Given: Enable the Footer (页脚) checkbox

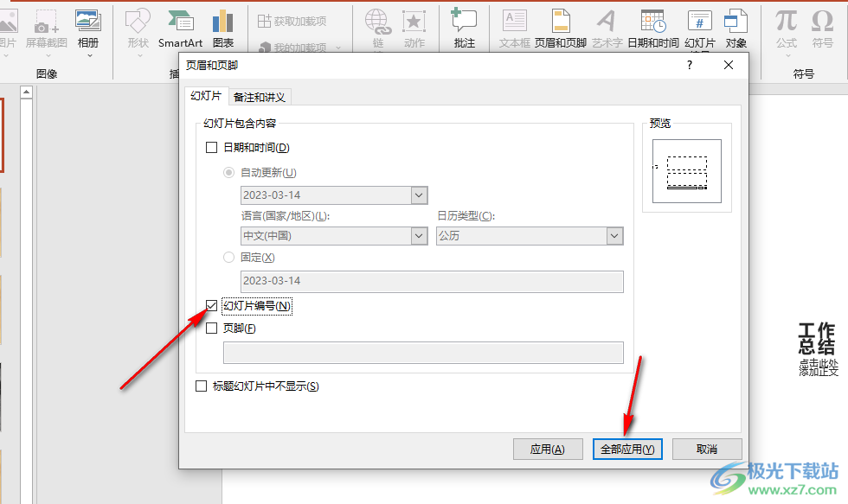Looking at the screenshot, I should pos(211,328).
